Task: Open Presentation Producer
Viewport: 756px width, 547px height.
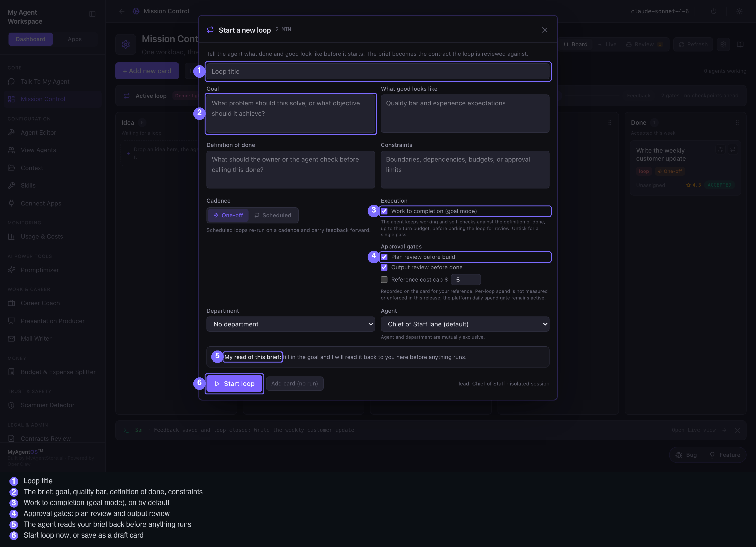Action: 53,321
